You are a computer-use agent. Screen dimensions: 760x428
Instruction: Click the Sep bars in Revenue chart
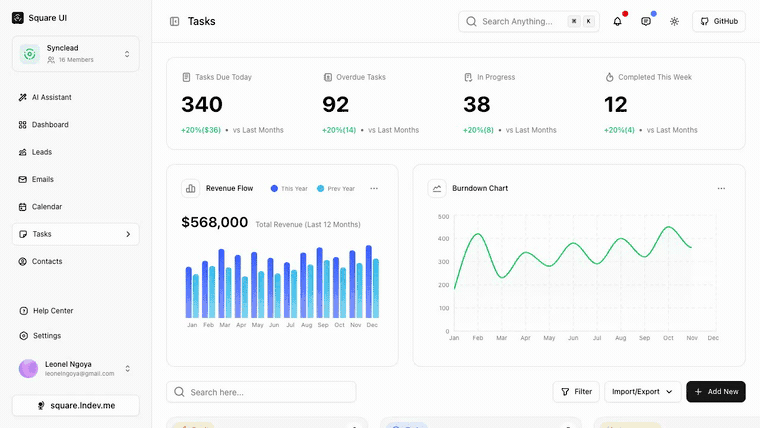click(323, 283)
